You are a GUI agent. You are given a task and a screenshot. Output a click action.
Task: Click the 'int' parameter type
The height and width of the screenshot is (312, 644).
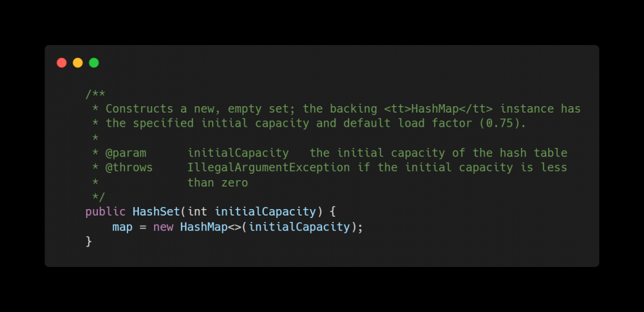tap(197, 212)
